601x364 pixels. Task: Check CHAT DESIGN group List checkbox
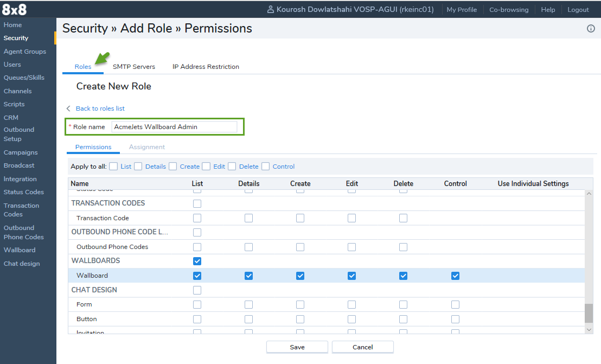[197, 290]
